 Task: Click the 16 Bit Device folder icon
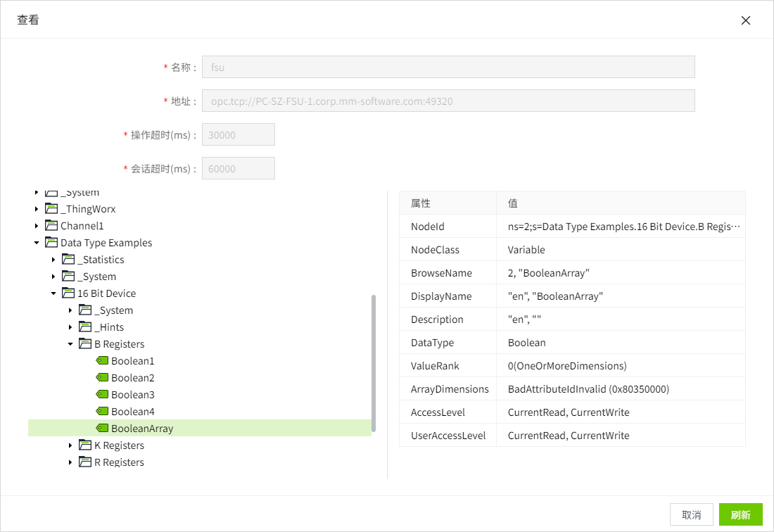[68, 293]
